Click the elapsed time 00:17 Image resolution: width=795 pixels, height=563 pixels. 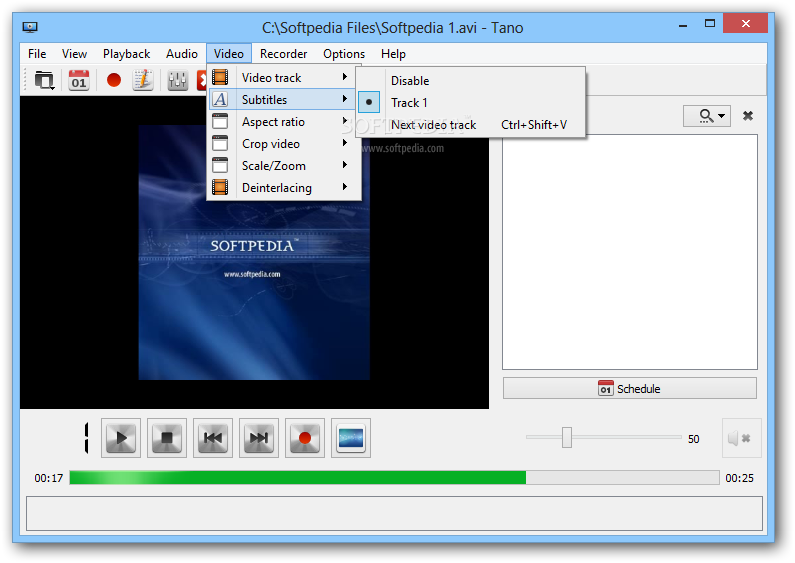tap(49, 478)
